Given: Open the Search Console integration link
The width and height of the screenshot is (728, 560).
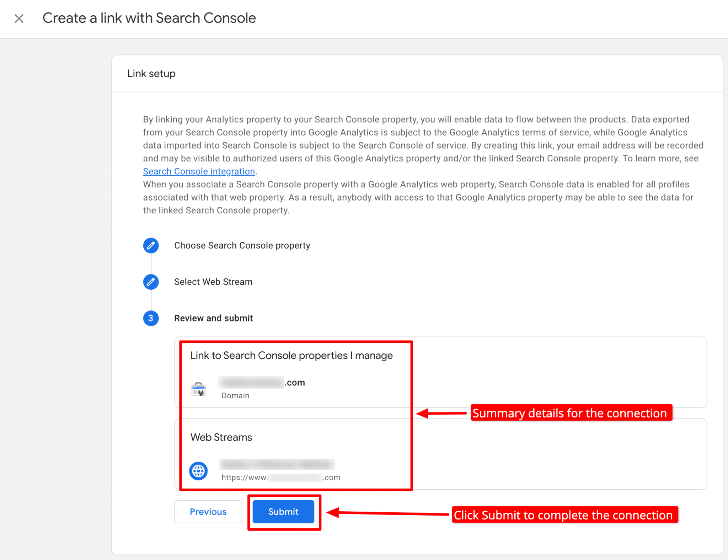Looking at the screenshot, I should coord(199,171).
